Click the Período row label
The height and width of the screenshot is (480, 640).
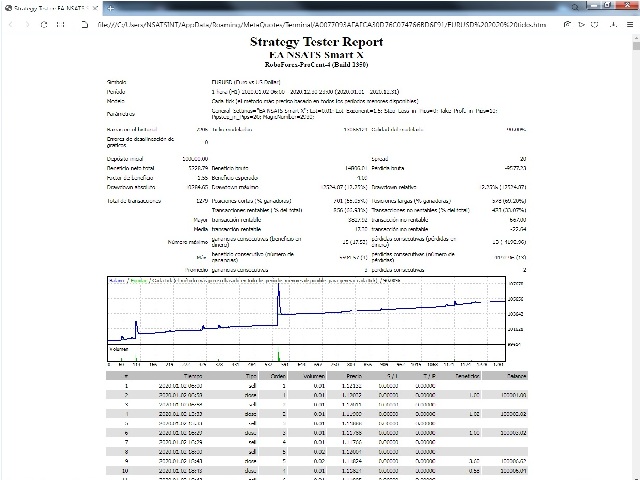point(116,91)
